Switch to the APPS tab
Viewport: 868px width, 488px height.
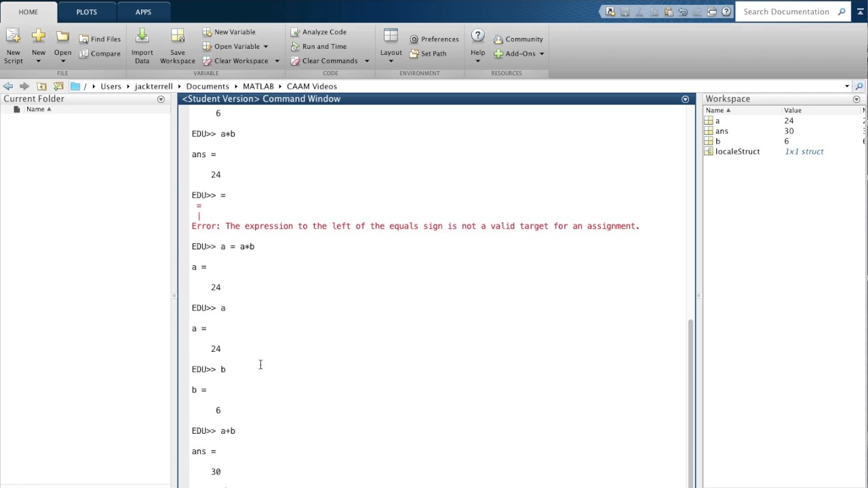point(143,12)
